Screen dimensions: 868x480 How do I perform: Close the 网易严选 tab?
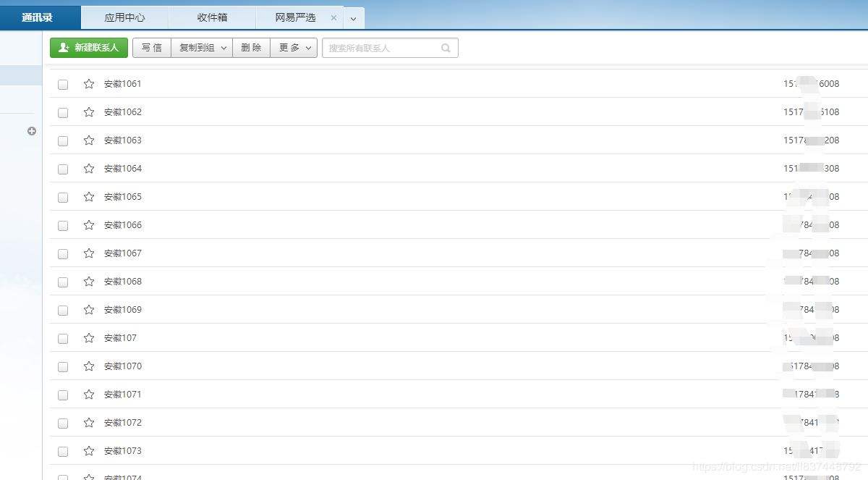pyautogui.click(x=333, y=18)
